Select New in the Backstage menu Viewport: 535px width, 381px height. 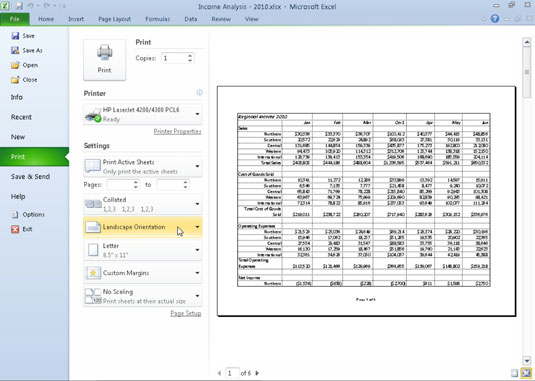[x=34, y=137]
